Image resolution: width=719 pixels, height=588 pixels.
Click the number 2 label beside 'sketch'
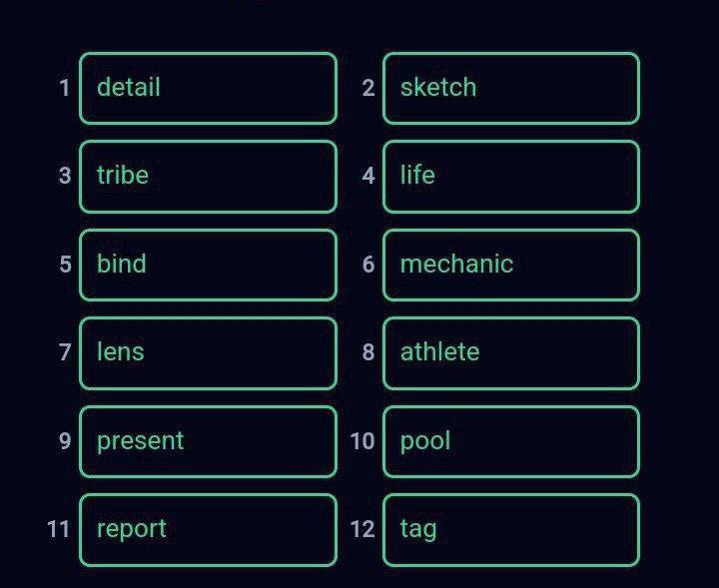(368, 88)
